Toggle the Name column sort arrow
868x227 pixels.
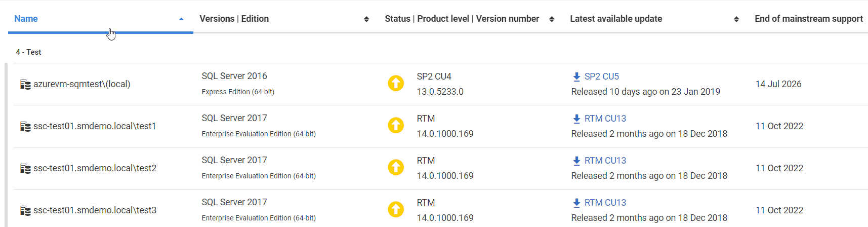click(x=181, y=19)
